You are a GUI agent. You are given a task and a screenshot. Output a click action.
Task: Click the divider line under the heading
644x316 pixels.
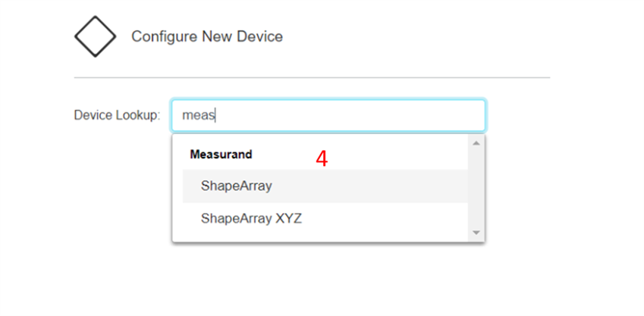312,77
